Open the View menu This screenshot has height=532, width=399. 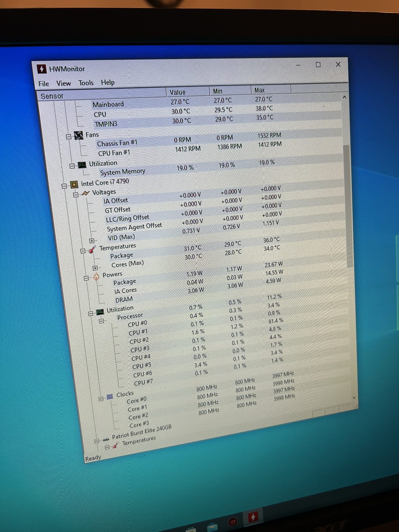63,83
